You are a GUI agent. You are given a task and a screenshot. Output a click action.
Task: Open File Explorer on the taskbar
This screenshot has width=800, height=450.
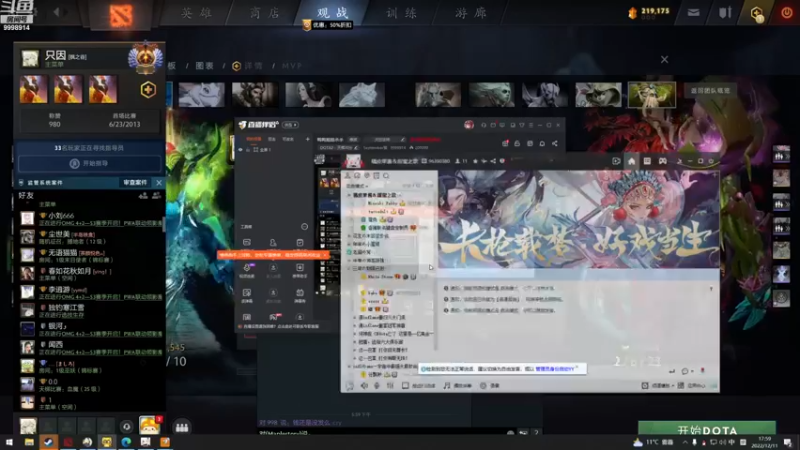29,442
